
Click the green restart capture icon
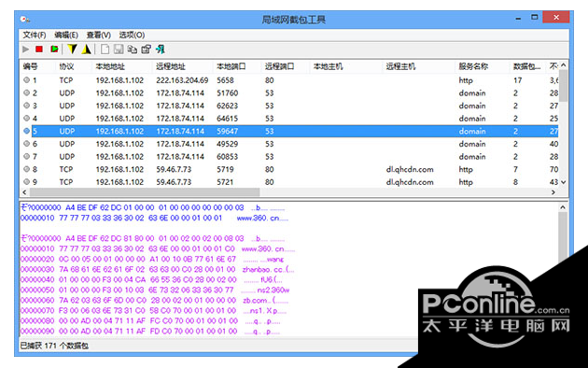54,50
